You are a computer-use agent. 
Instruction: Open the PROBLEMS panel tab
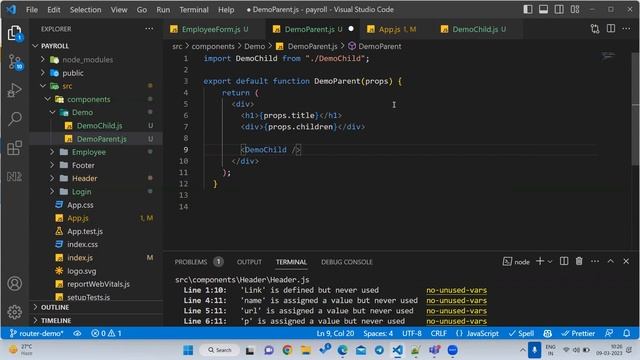click(x=191, y=262)
